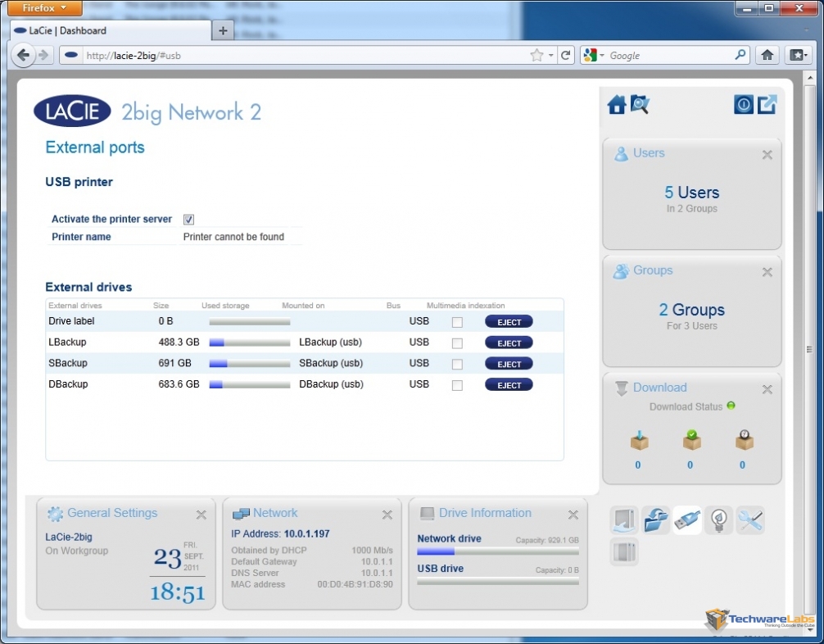Open the Firefox application menu
This screenshot has height=644, width=824.
tap(45, 8)
